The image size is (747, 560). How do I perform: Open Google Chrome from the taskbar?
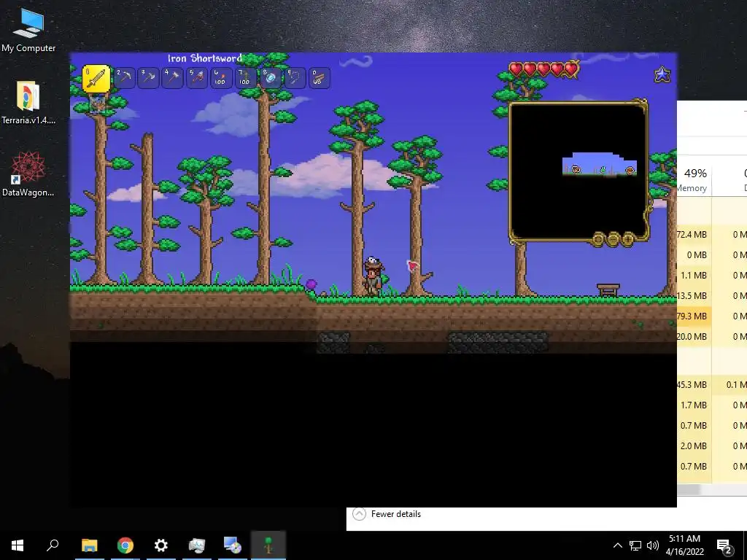pyautogui.click(x=125, y=545)
